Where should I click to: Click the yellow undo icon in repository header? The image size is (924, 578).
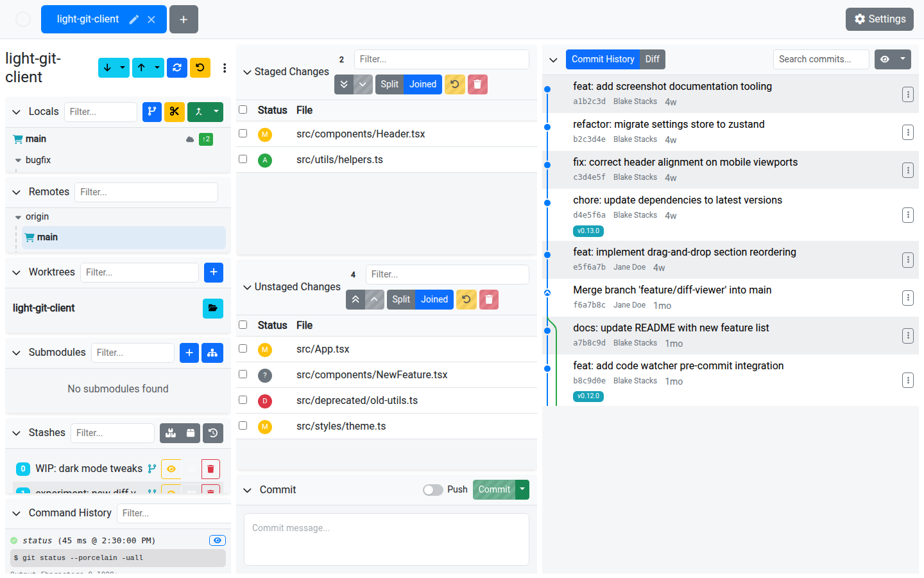pyautogui.click(x=200, y=67)
